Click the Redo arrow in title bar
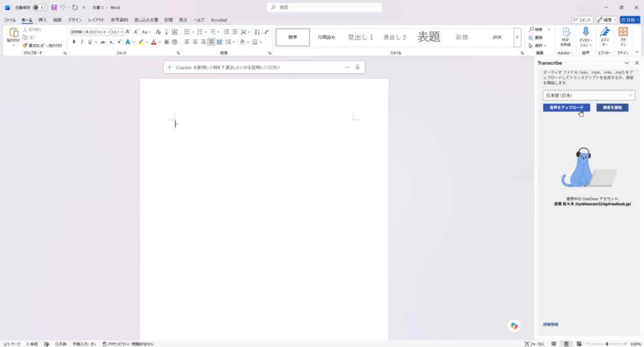This screenshot has width=644, height=347. (75, 8)
